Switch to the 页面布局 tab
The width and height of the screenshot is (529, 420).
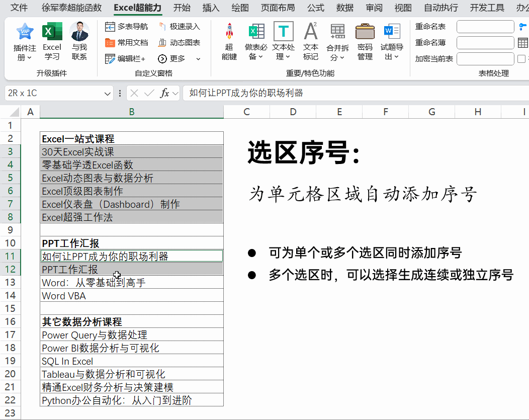pos(278,8)
